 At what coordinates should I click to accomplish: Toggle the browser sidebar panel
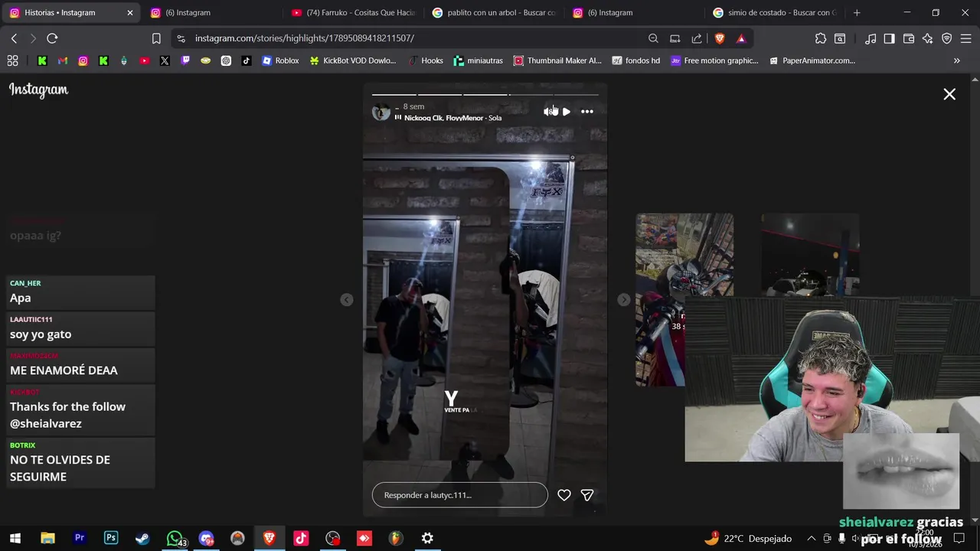pyautogui.click(x=889, y=38)
